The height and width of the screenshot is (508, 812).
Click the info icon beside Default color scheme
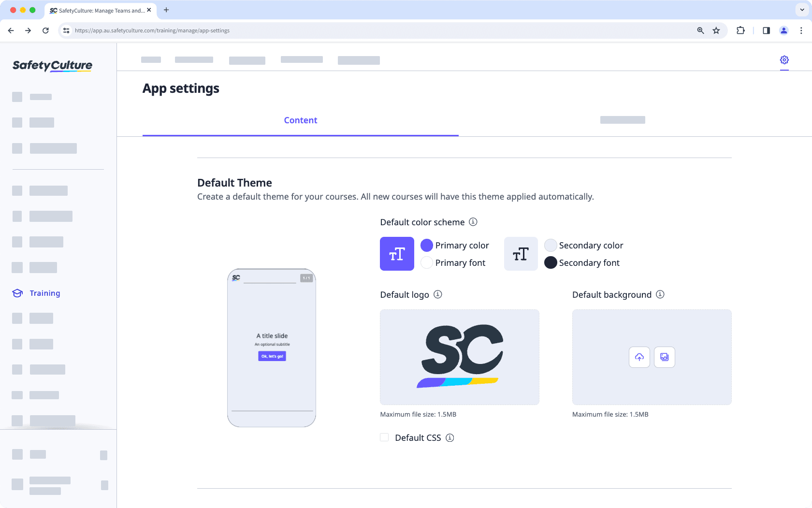point(473,222)
